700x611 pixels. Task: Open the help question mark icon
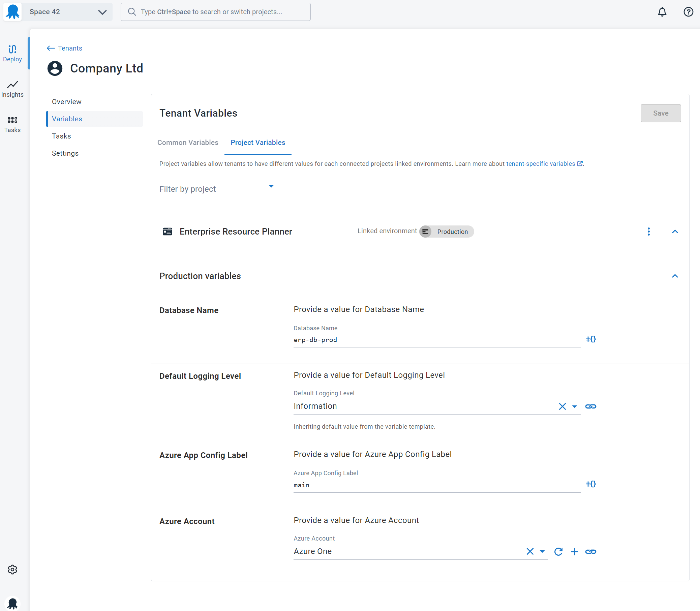688,12
